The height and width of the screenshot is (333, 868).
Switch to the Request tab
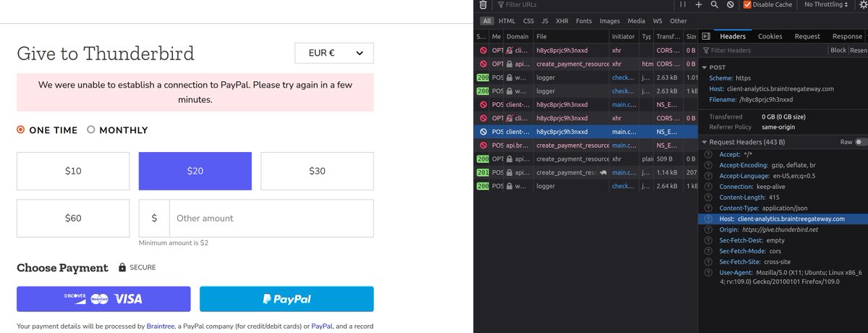click(807, 36)
